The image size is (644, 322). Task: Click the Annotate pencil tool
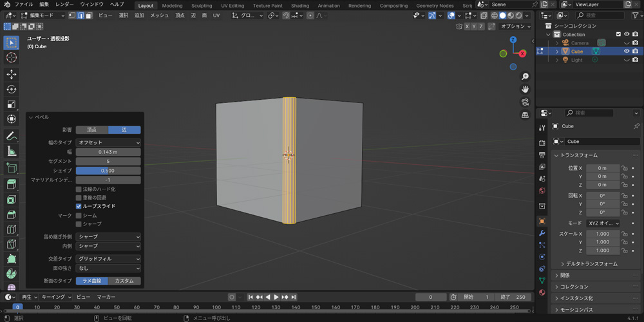[x=11, y=137]
